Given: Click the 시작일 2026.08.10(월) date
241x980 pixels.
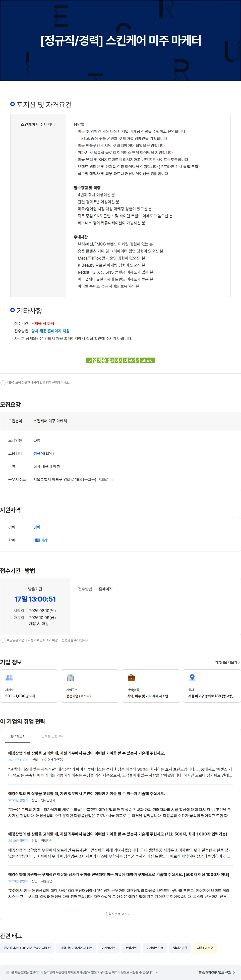Looking at the screenshot, I should click(x=42, y=611).
